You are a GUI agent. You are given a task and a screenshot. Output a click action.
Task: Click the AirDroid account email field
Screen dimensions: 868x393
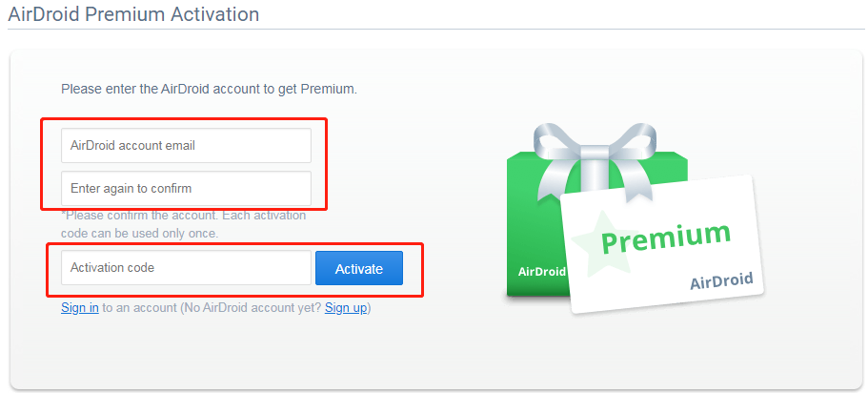(x=186, y=146)
